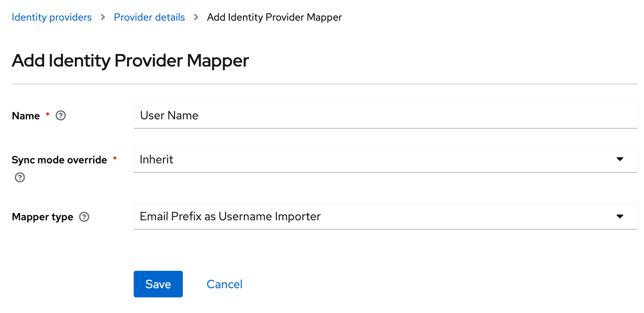Save the identity provider mapper
Viewport: 644px width, 313px height.
point(158,284)
